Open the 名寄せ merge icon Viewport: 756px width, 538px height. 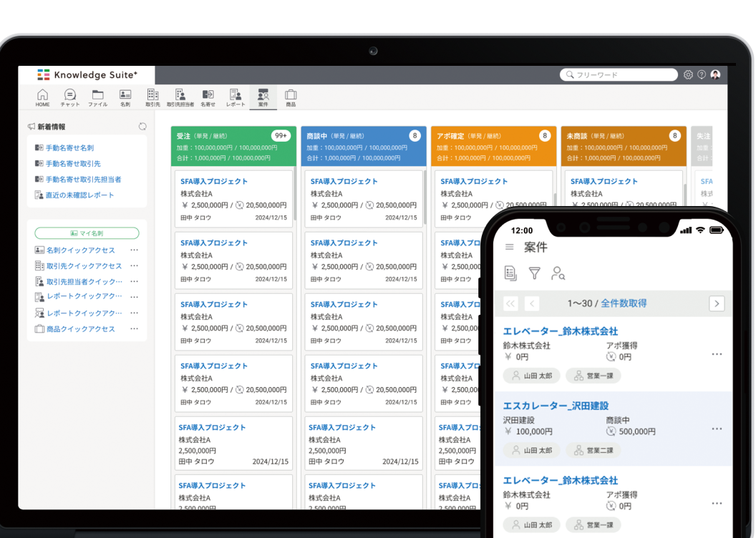(208, 98)
